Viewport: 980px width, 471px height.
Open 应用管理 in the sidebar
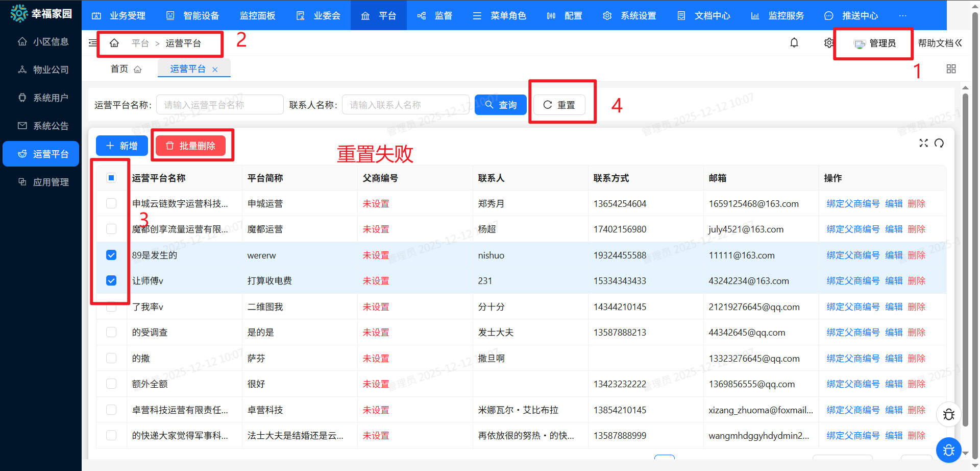pyautogui.click(x=41, y=182)
